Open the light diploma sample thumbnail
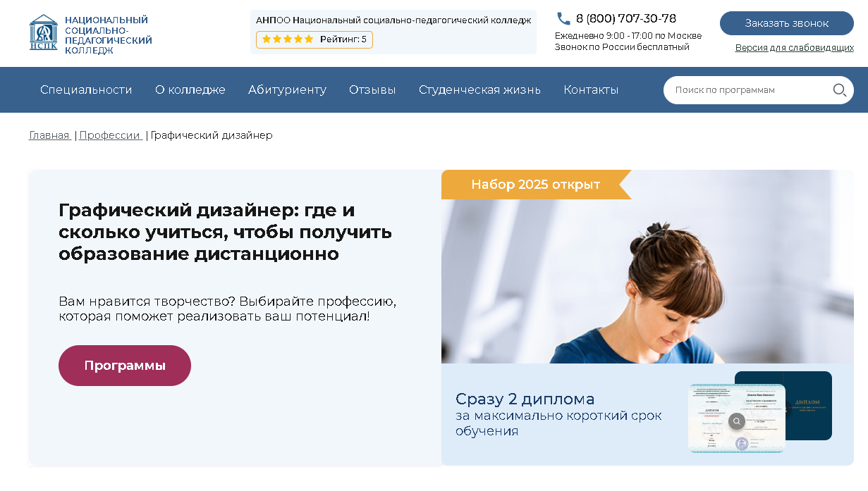The height and width of the screenshot is (491, 868). (737, 418)
